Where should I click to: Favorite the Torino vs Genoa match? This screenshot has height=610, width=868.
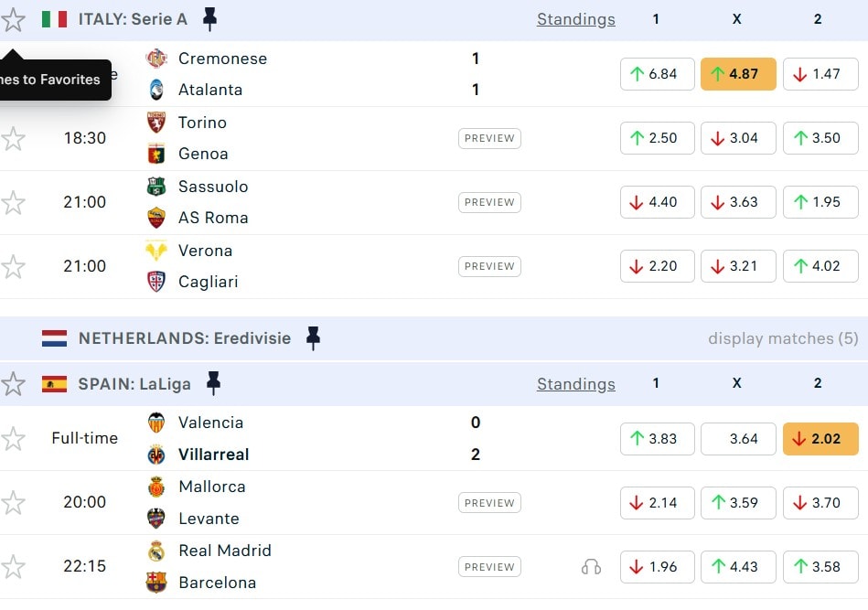coord(13,138)
